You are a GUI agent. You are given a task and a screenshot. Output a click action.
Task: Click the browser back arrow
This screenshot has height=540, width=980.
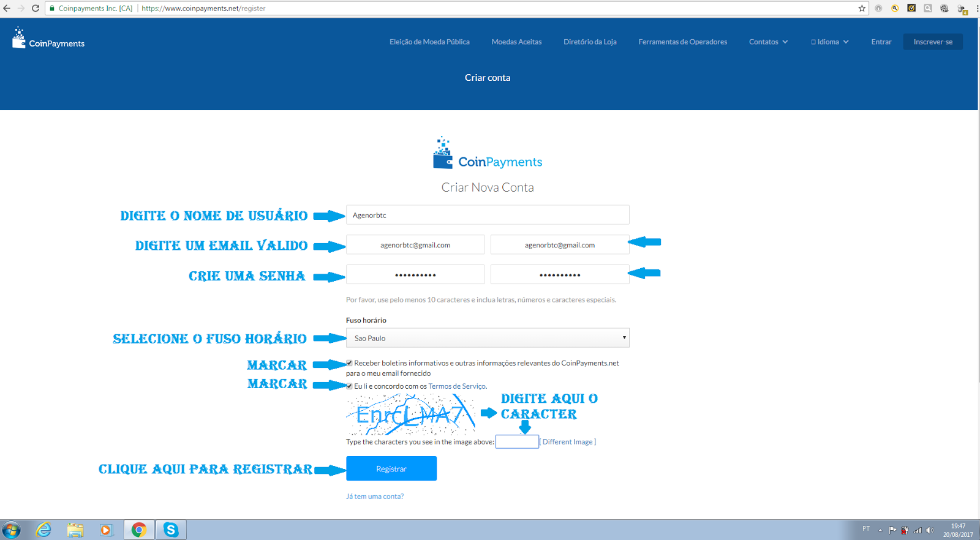click(7, 9)
